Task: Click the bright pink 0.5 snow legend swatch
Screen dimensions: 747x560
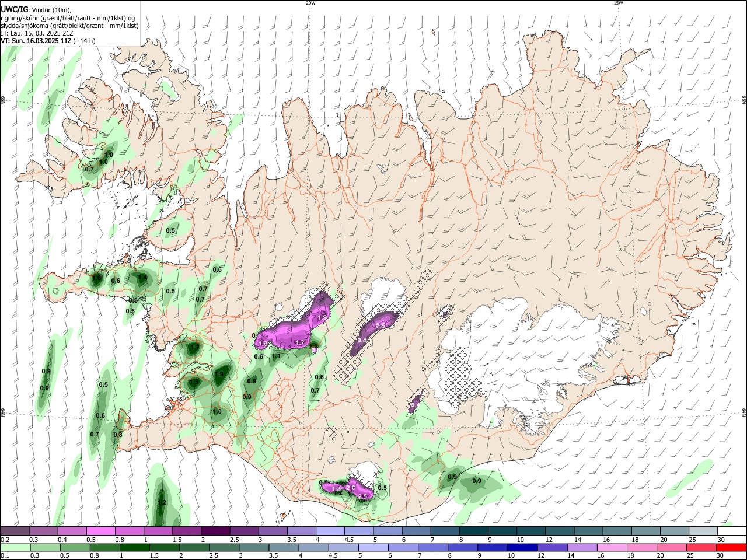Action: click(101, 531)
